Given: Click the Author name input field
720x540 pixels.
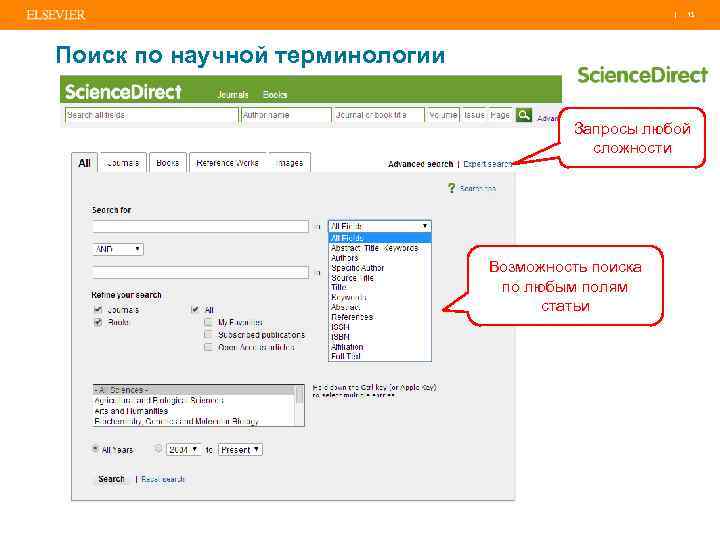Looking at the screenshot, I should click(x=286, y=115).
